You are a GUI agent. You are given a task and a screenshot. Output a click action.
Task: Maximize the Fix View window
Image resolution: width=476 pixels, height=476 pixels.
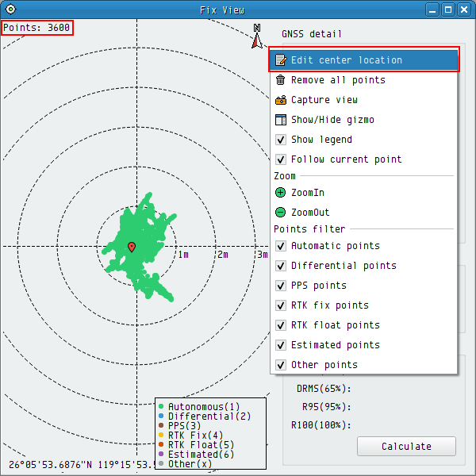448,10
